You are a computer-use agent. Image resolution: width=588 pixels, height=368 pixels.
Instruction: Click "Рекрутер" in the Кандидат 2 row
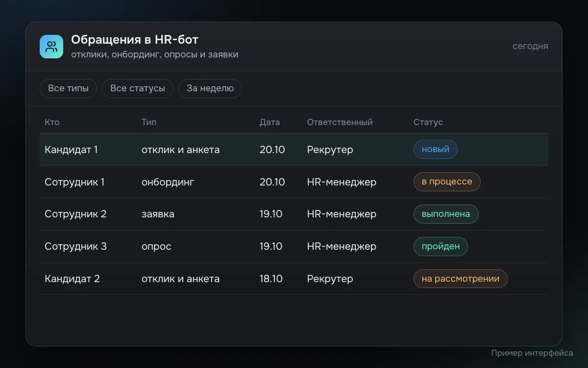coord(330,279)
